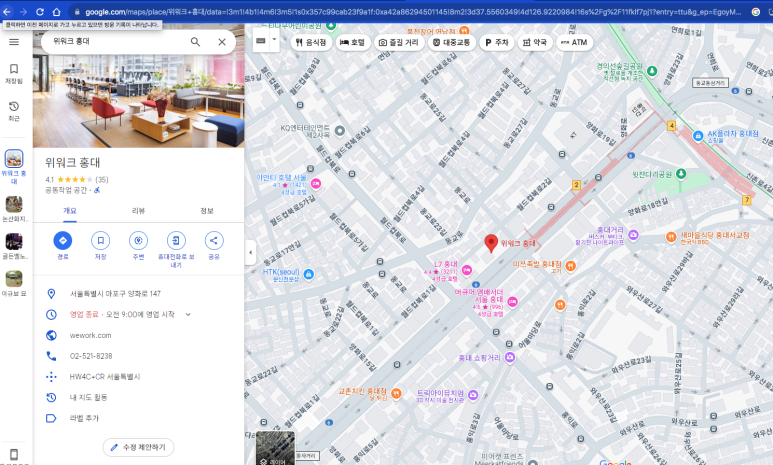
Task: Click the Google icon in the address bar
Action: click(755, 12)
